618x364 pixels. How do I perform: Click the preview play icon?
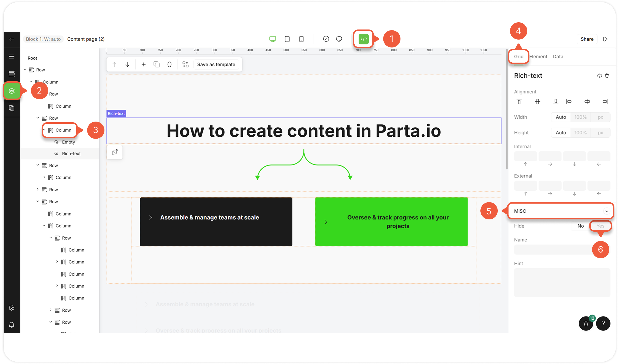[605, 39]
